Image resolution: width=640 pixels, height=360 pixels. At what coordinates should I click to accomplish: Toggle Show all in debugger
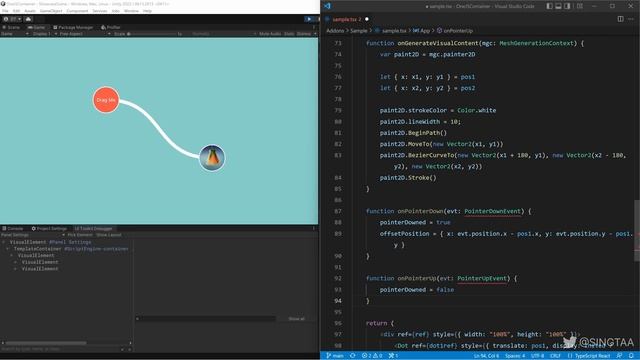coord(296,319)
